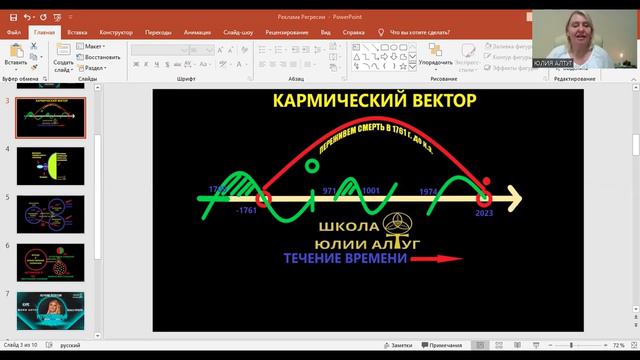Redo the last action

pyautogui.click(x=43, y=17)
